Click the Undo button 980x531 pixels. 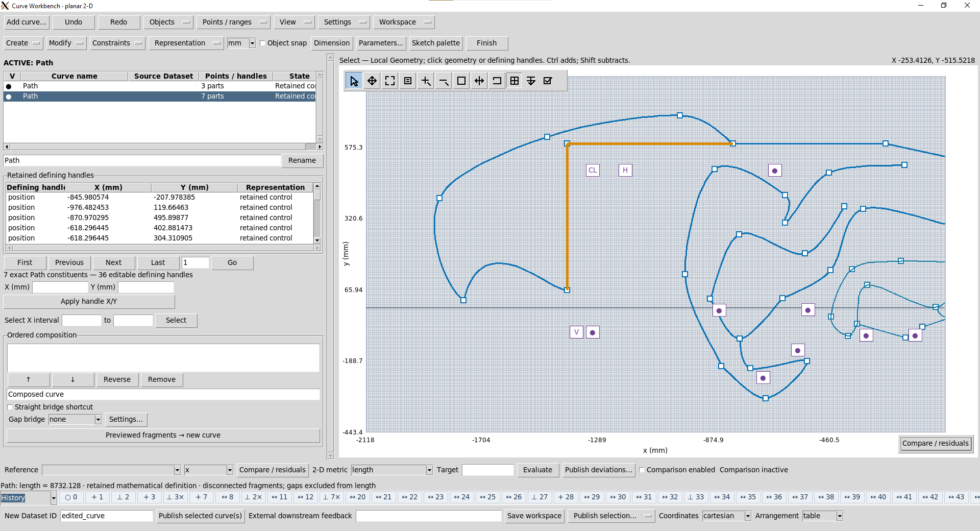pyautogui.click(x=73, y=22)
